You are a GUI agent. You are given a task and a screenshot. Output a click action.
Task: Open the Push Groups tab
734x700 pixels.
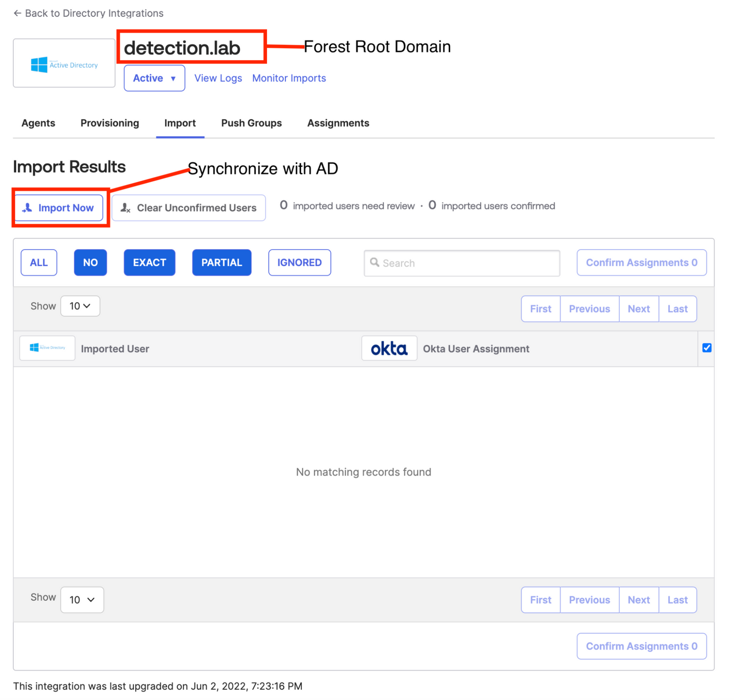251,123
